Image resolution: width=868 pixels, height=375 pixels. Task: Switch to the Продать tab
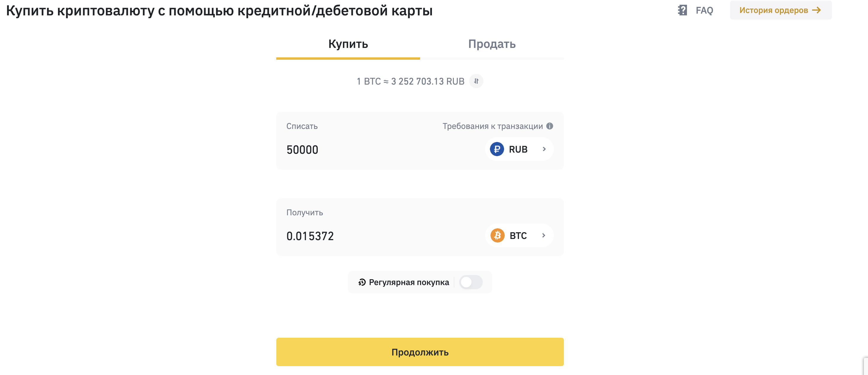click(x=492, y=44)
